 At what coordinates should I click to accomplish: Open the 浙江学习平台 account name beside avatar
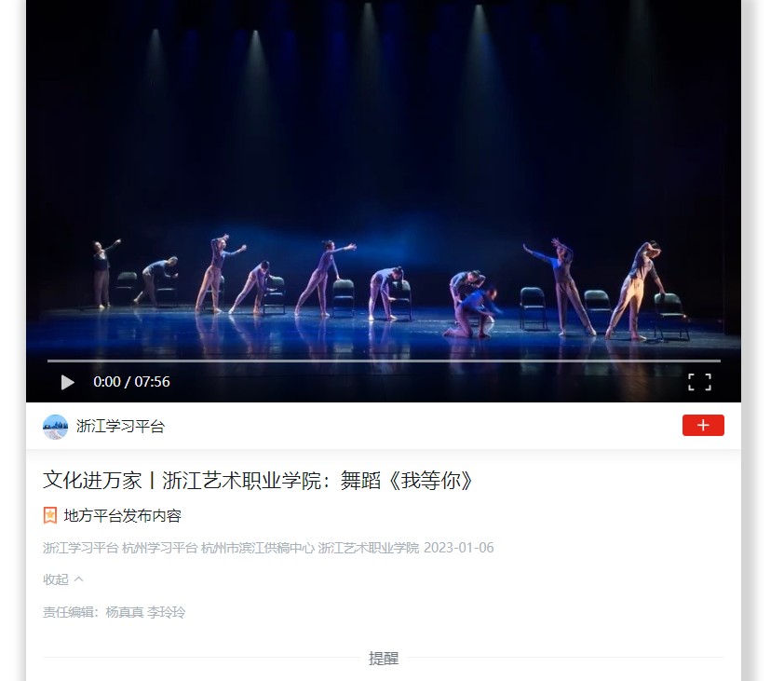(120, 427)
